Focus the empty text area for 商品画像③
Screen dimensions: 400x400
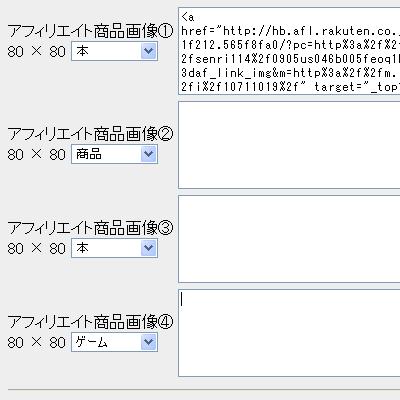289,239
